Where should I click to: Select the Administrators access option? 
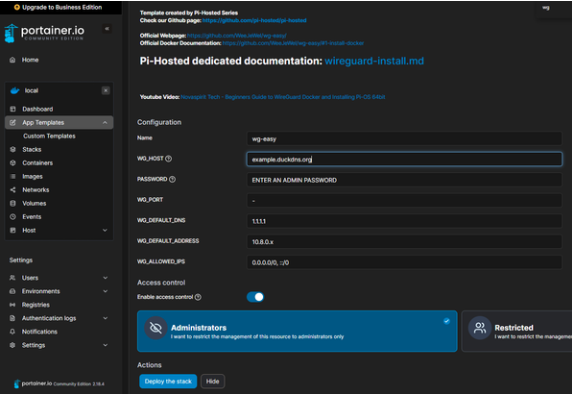coord(297,331)
